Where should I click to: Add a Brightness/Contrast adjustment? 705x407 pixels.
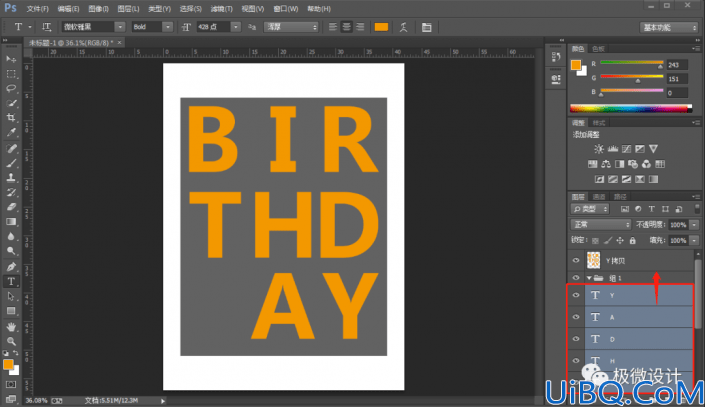tap(599, 149)
